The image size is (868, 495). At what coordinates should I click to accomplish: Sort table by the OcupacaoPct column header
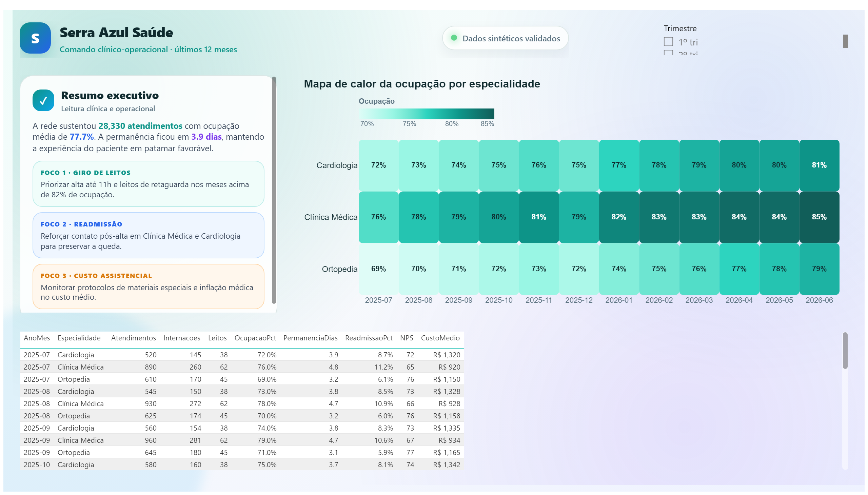coord(255,338)
